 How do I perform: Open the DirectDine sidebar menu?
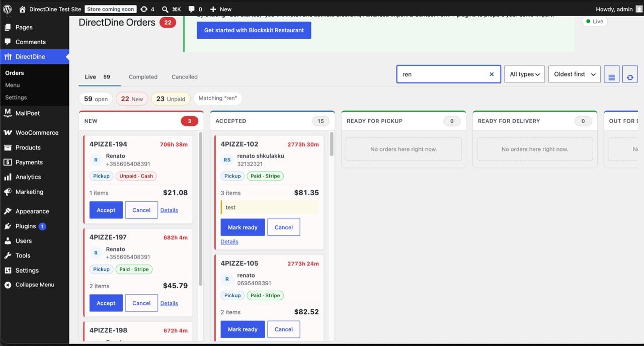[34, 56]
